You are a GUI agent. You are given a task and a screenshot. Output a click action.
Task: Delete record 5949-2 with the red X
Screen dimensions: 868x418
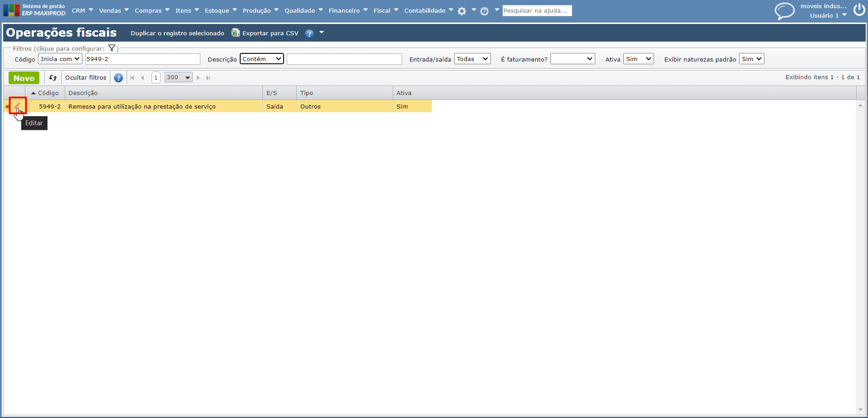(7, 107)
